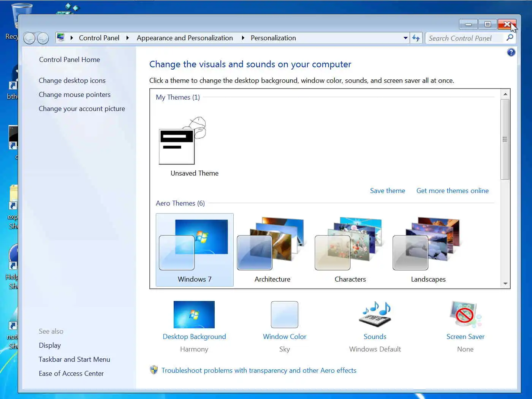The width and height of the screenshot is (532, 399).
Task: Open Ease of Access Center link
Action: pyautogui.click(x=71, y=374)
